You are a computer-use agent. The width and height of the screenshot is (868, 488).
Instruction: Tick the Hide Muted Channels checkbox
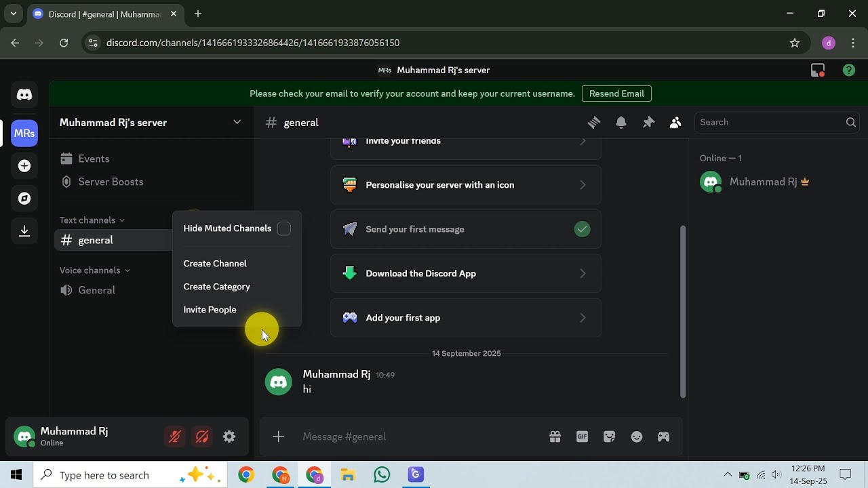click(x=284, y=228)
